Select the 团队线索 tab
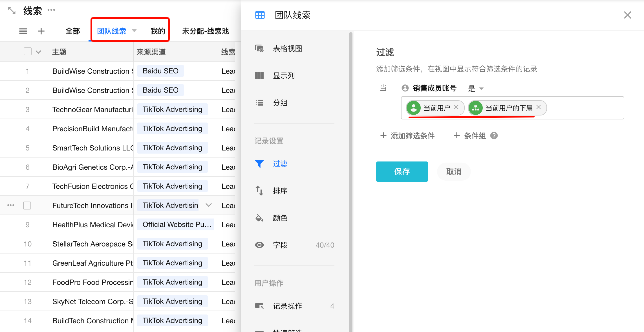This screenshot has width=644, height=332. click(112, 31)
